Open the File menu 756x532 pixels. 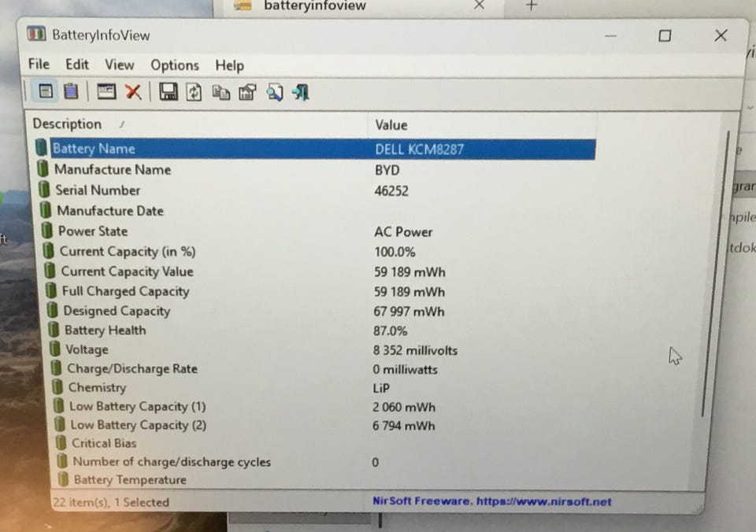(39, 64)
